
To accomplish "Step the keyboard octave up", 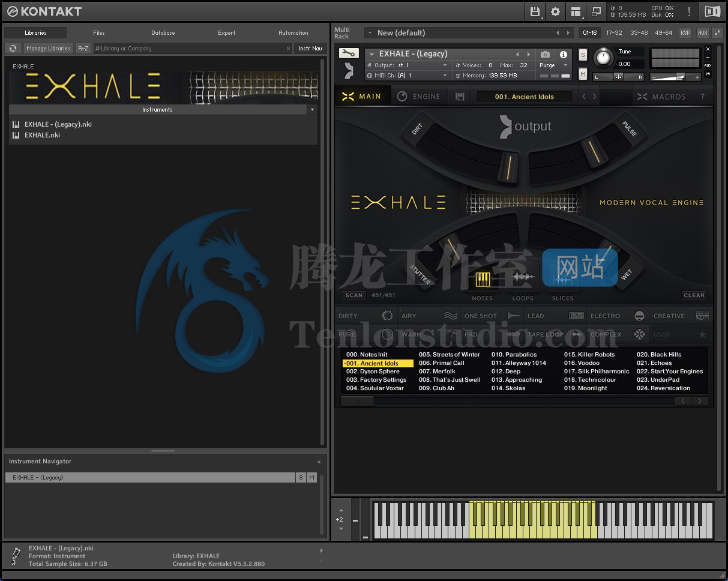I will [x=341, y=511].
